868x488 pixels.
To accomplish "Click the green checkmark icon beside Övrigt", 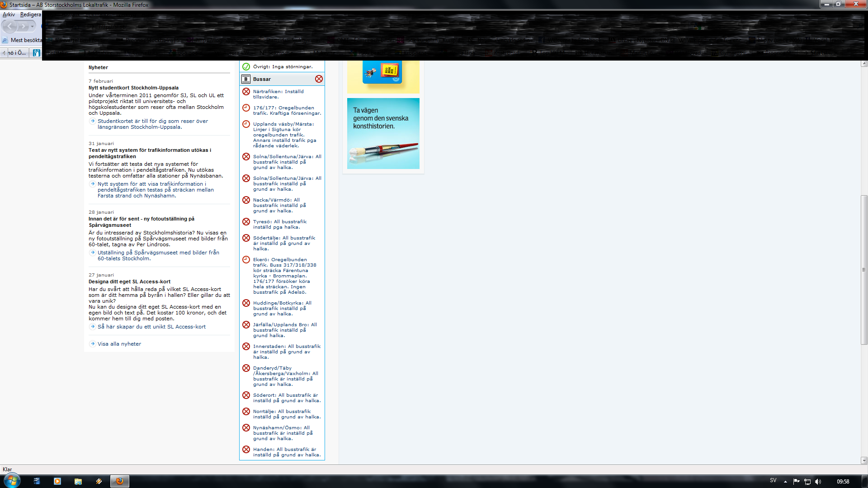I will pyautogui.click(x=246, y=66).
